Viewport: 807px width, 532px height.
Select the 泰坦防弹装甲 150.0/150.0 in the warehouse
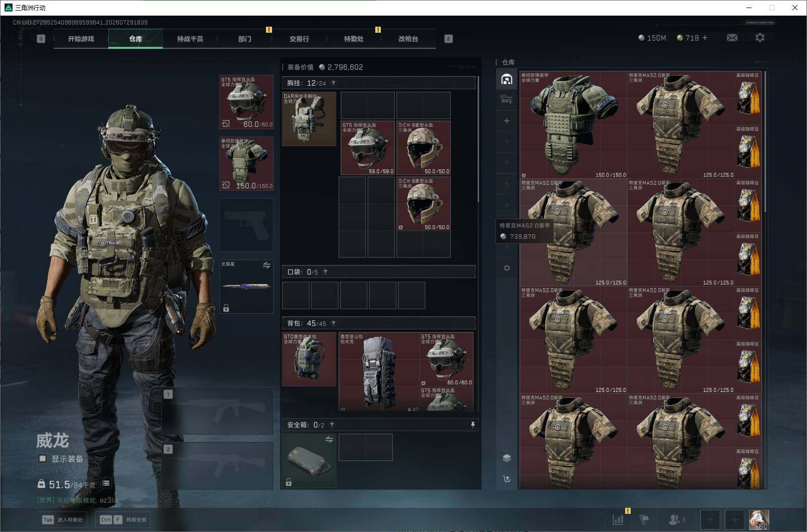[x=573, y=125]
